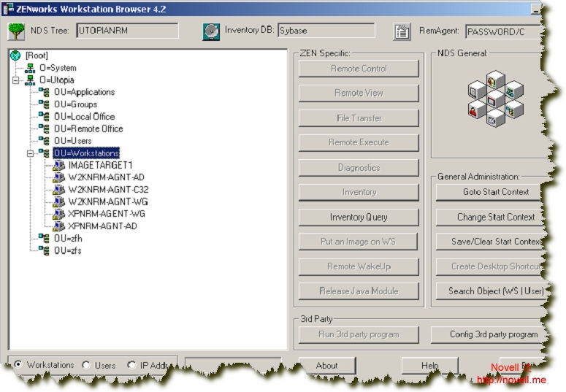
Task: Click the OU=zfh container icon
Action: (44, 238)
